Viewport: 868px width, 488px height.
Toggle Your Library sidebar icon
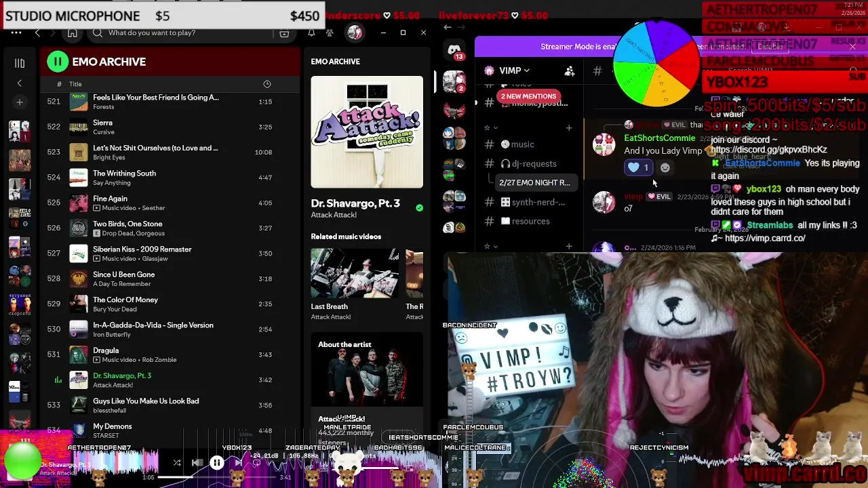(x=20, y=63)
